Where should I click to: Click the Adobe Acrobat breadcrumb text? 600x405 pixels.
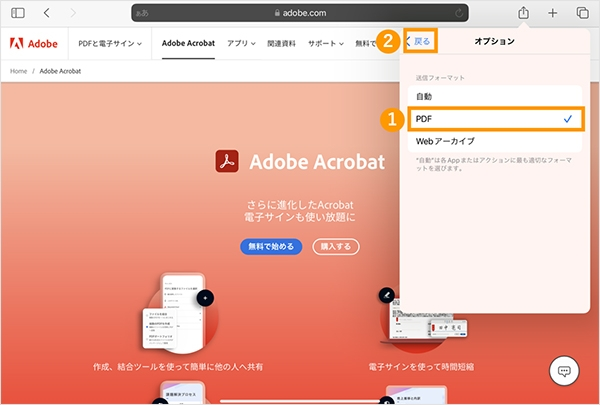(x=60, y=71)
